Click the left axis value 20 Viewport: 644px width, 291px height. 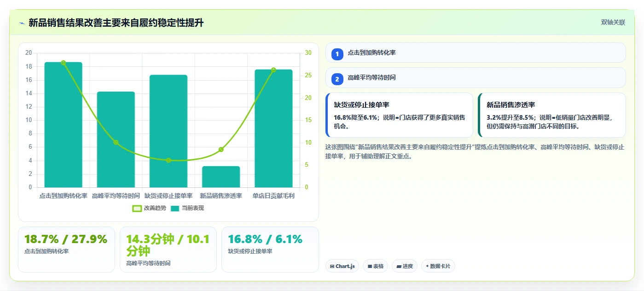29,53
